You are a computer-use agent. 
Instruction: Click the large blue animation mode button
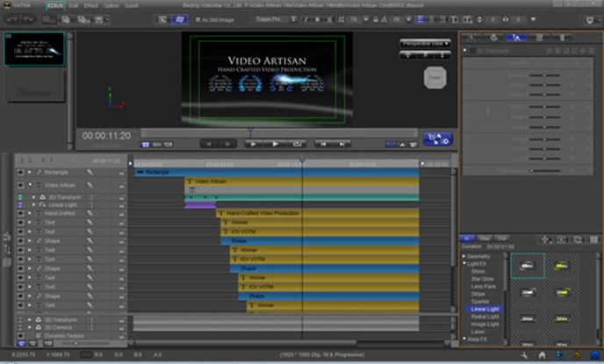coord(437,139)
